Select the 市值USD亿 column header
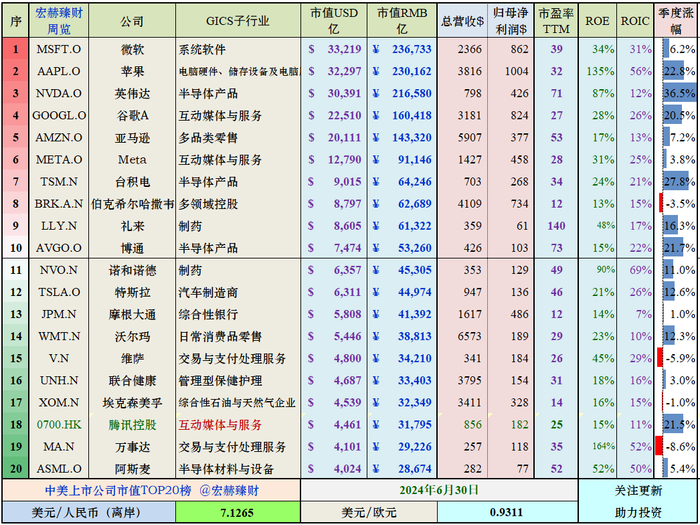This screenshot has width=700, height=525. 334,21
